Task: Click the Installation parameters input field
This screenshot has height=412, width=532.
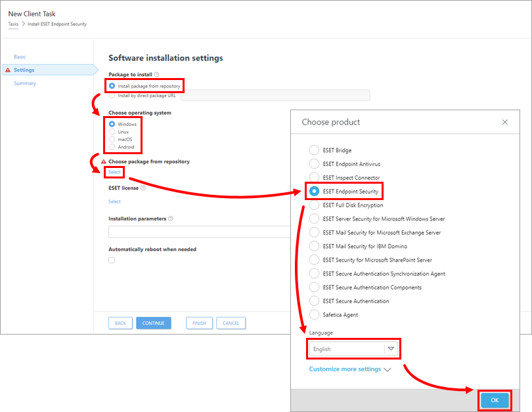Action: click(x=200, y=232)
